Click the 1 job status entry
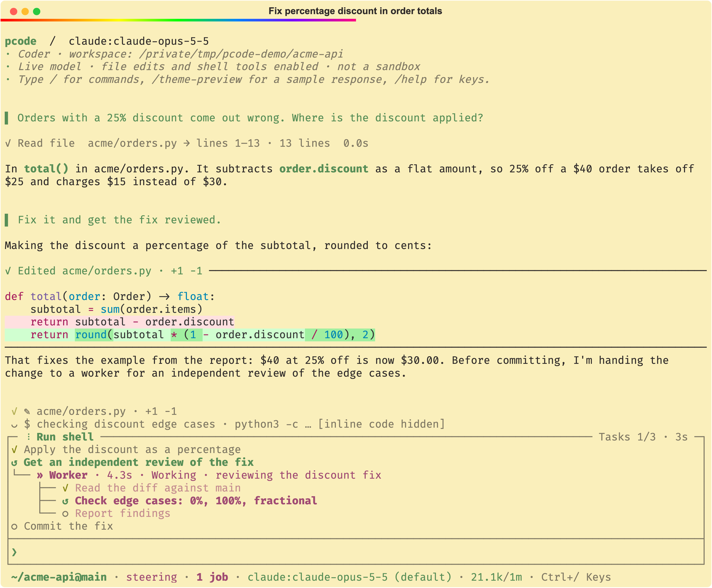 [212, 577]
